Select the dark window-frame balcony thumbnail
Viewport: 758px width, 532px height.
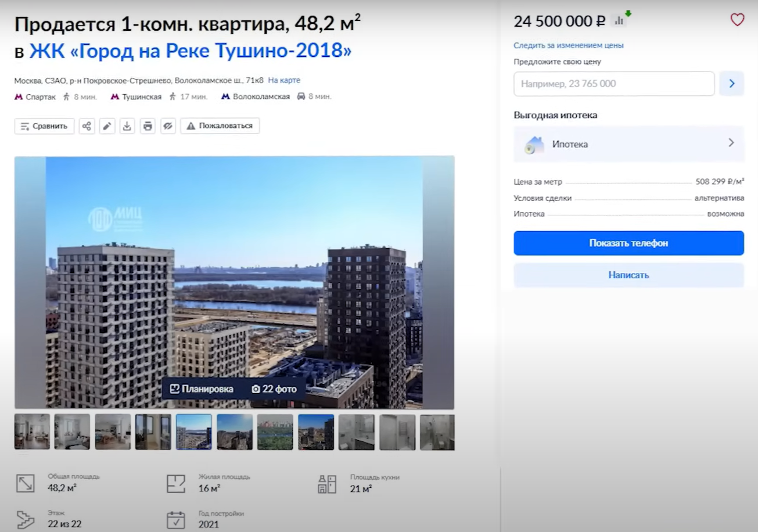(x=153, y=432)
